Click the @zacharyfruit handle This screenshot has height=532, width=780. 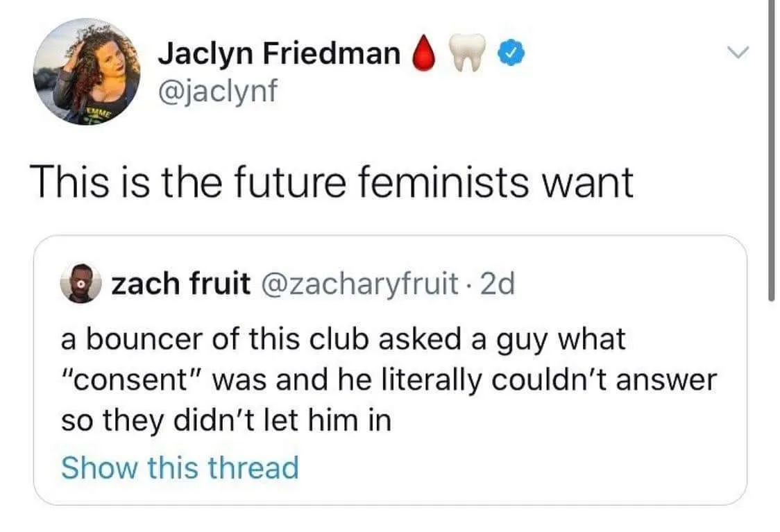pyautogui.click(x=357, y=284)
